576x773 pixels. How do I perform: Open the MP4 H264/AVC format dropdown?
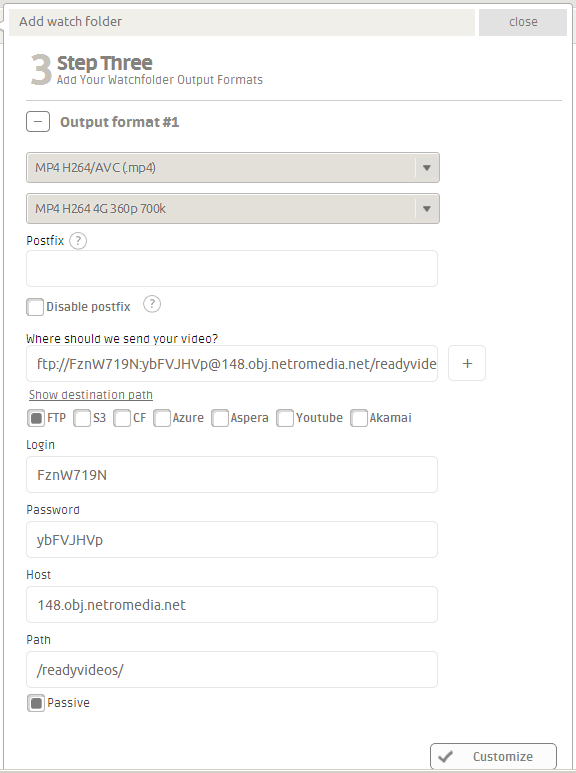pyautogui.click(x=233, y=168)
